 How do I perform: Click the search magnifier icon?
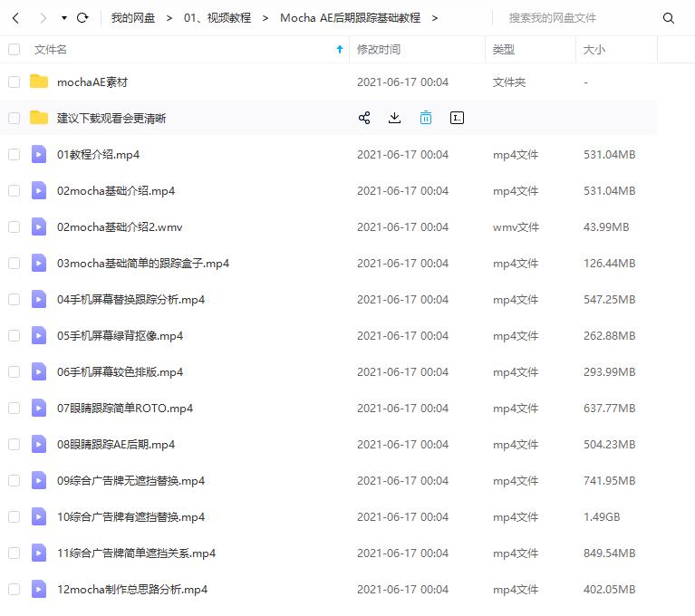pos(669,18)
